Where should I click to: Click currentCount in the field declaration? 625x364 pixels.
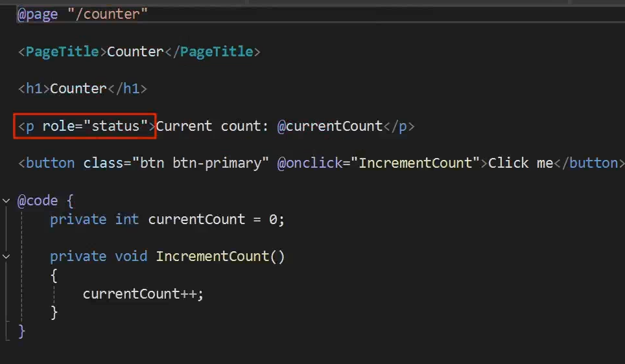pos(196,220)
